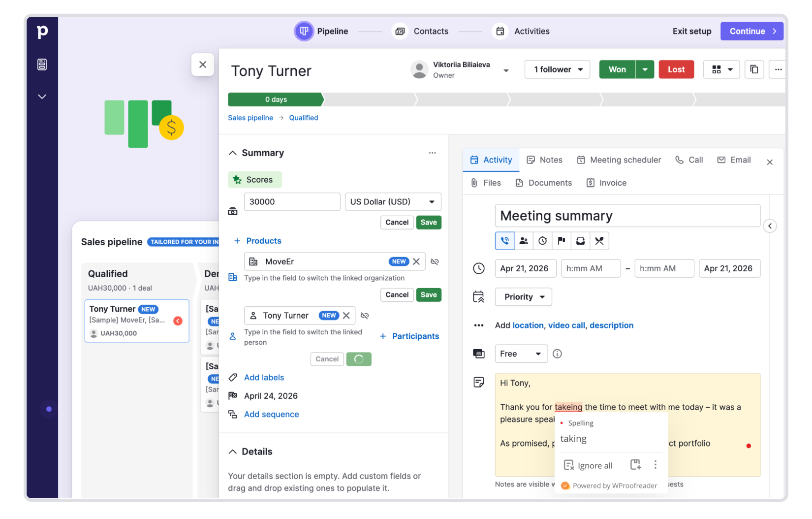This screenshot has width=812, height=519.
Task: Go to Activities setup step
Action: tap(521, 31)
